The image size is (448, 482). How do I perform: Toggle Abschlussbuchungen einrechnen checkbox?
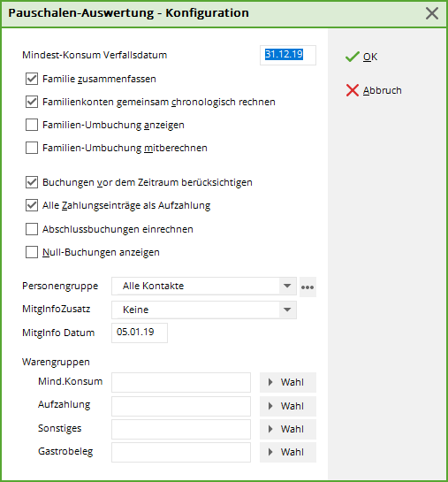32,229
